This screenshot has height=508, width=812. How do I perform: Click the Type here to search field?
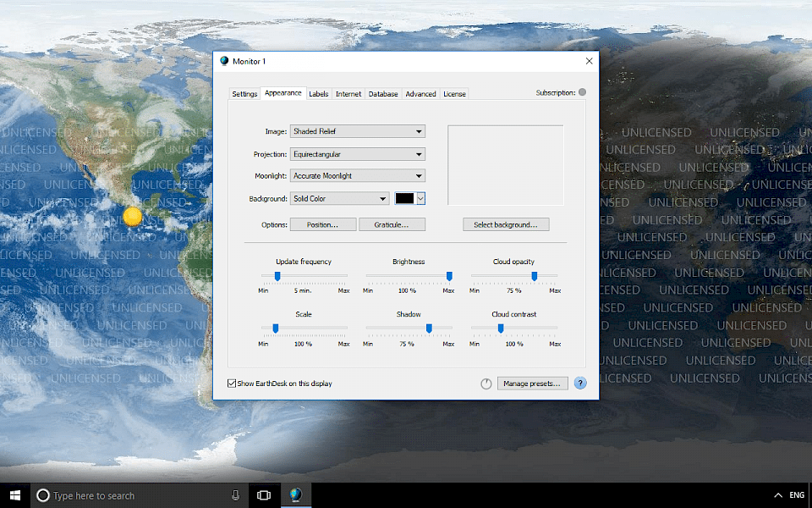(x=140, y=495)
